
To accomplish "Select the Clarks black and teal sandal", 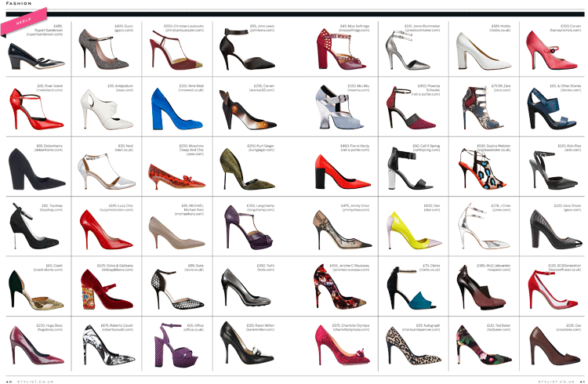I will coord(412,288).
